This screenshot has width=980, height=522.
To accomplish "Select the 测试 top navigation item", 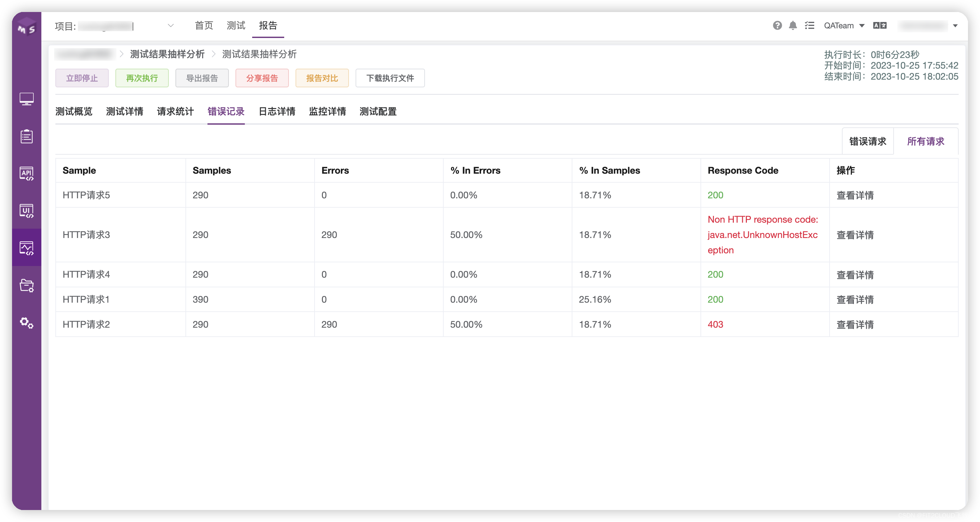I will click(236, 25).
